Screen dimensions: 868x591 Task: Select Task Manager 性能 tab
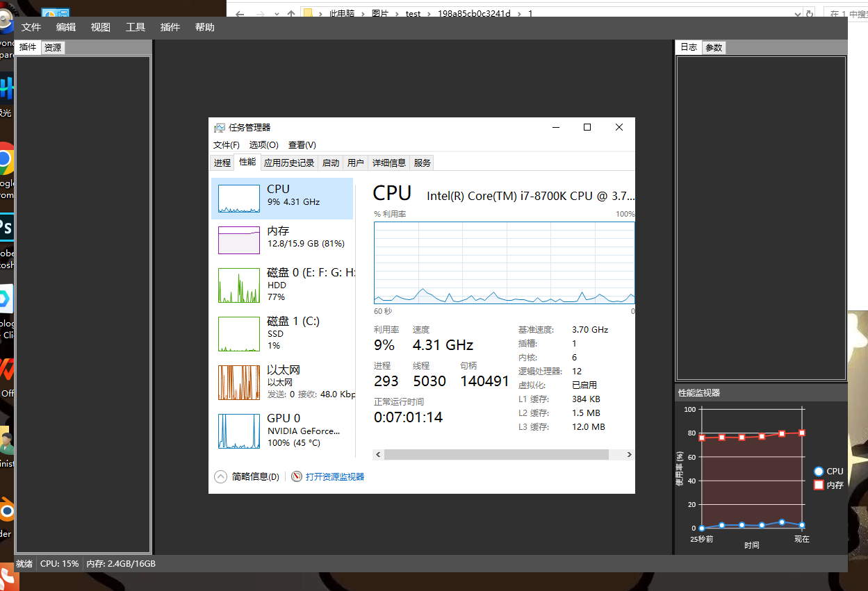247,162
